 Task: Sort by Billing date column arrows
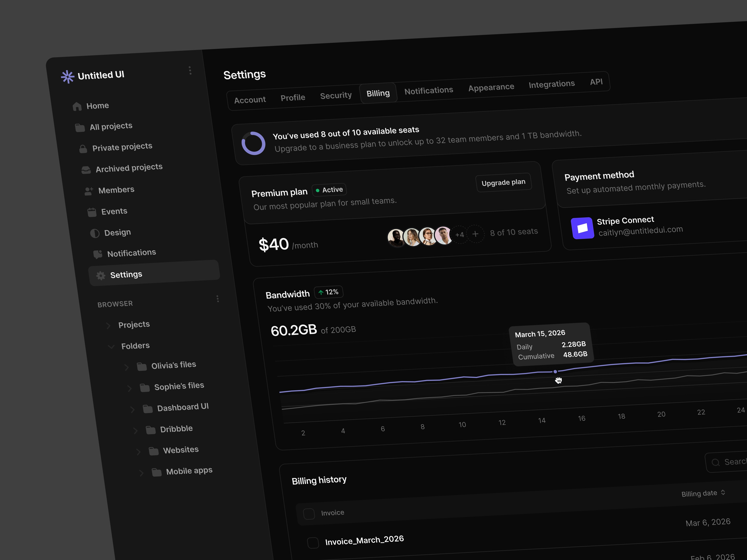coord(723,493)
